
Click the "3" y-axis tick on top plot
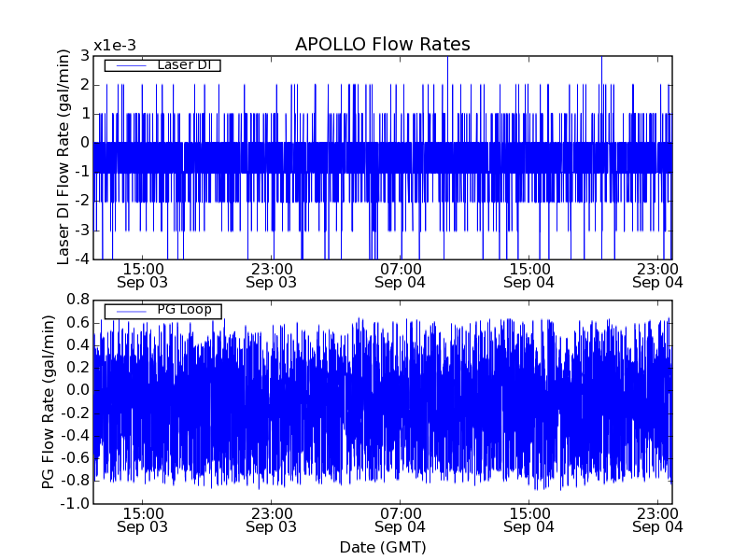click(x=84, y=56)
